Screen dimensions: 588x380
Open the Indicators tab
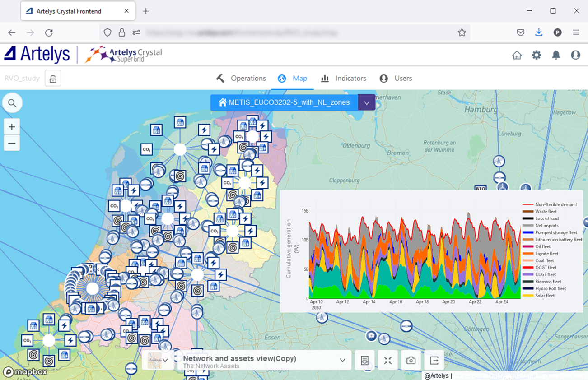click(344, 79)
